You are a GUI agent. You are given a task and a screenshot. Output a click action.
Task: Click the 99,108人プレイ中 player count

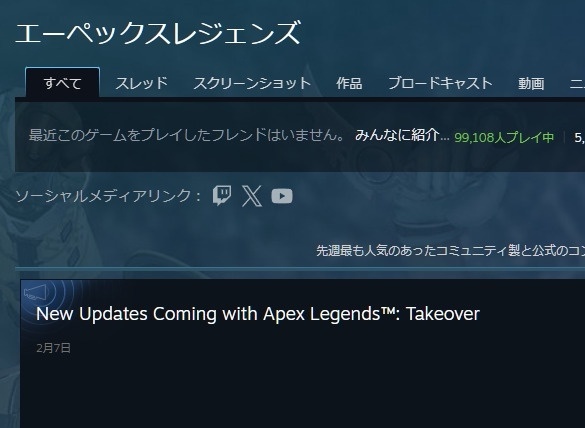coord(504,138)
